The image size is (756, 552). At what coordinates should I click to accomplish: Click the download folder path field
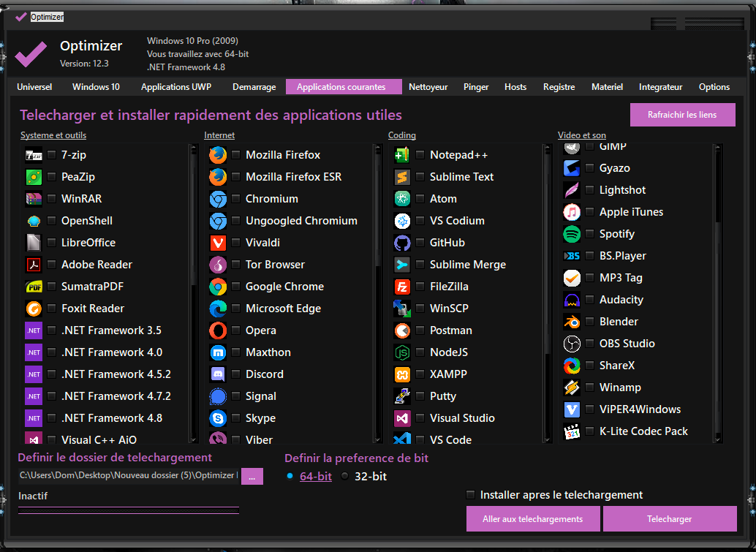tap(129, 476)
